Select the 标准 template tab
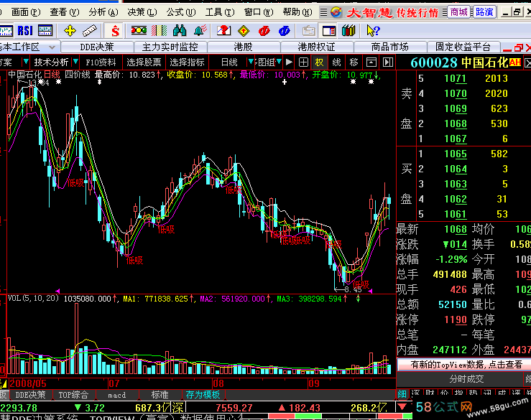This screenshot has width=531, height=420. tap(160, 395)
